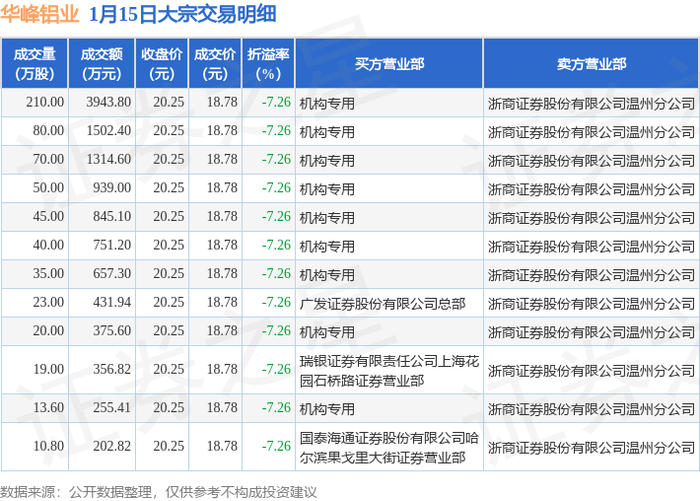Select the 买方营业部 column header
The width and height of the screenshot is (700, 501).
(x=389, y=63)
